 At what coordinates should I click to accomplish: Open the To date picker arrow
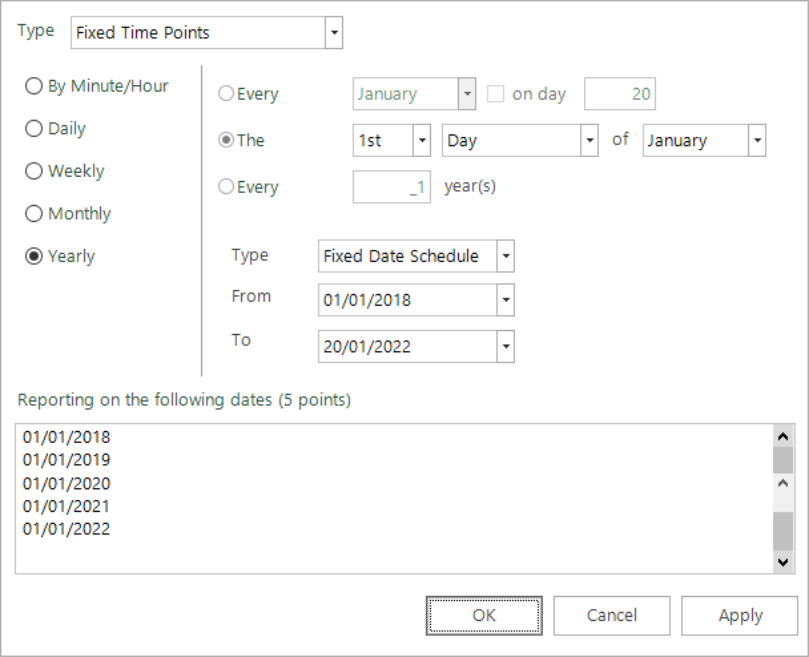coord(506,346)
